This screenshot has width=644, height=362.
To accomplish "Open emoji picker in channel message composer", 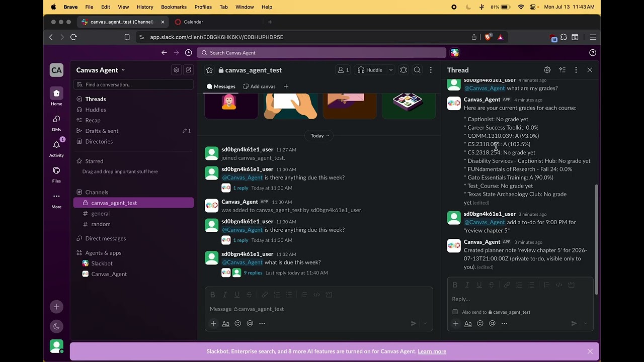I will click(x=237, y=323).
